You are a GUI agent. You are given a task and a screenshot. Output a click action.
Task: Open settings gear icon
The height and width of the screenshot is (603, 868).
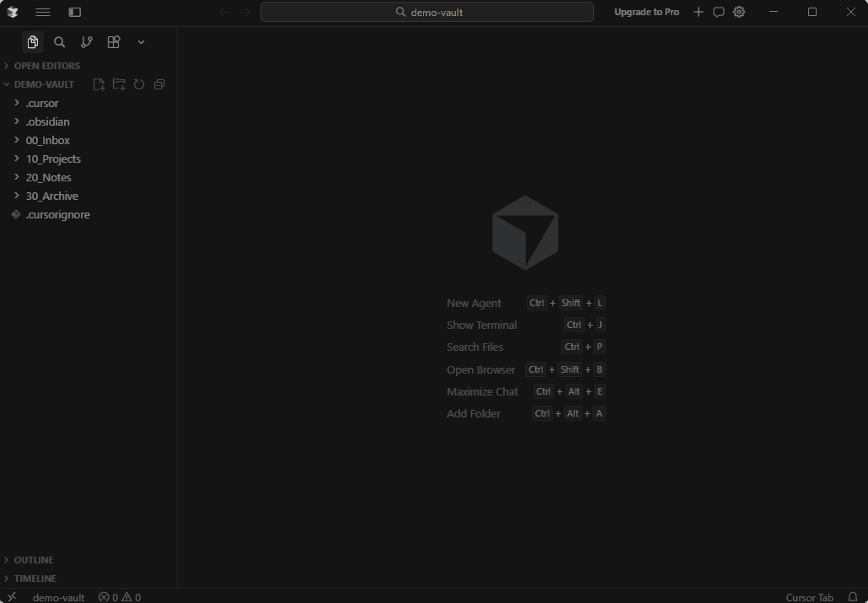(739, 12)
